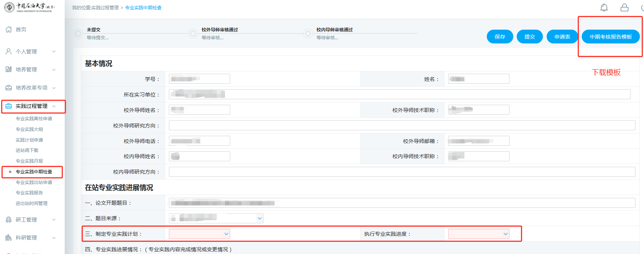Click the lock icon in header

click(x=624, y=8)
